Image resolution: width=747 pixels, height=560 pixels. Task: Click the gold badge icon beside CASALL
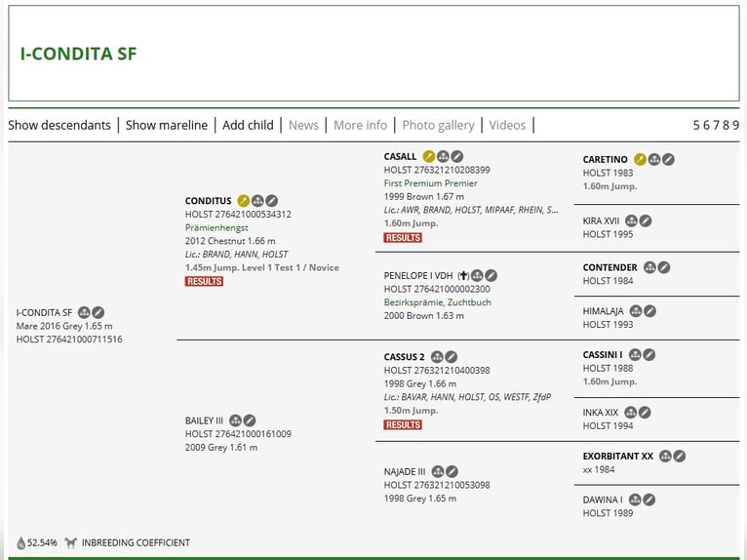pyautogui.click(x=428, y=156)
